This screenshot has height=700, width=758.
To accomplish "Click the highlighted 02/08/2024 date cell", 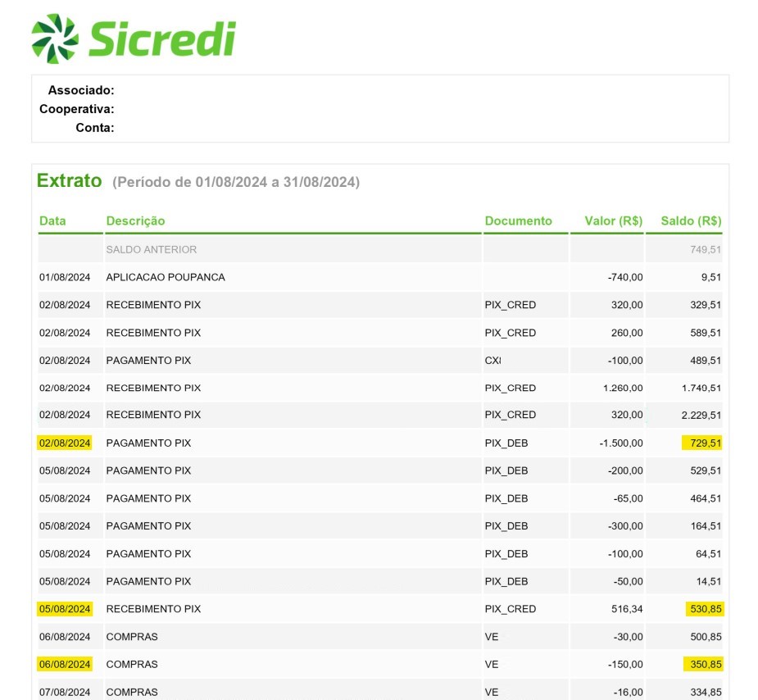I will [63, 443].
